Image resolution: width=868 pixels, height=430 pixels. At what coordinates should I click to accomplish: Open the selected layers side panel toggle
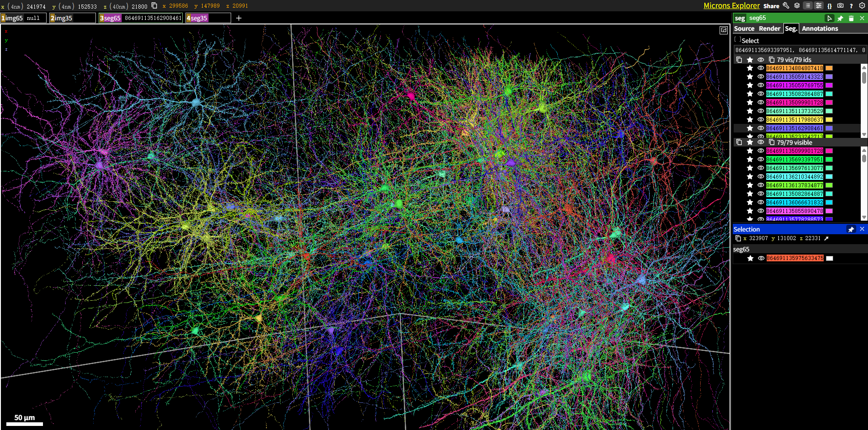click(819, 5)
